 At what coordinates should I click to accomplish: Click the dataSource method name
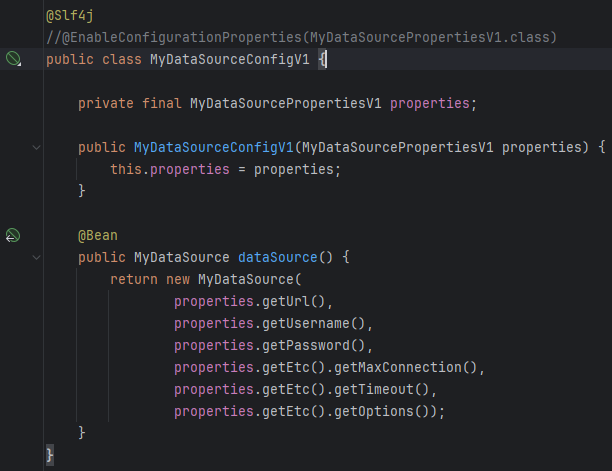point(278,258)
